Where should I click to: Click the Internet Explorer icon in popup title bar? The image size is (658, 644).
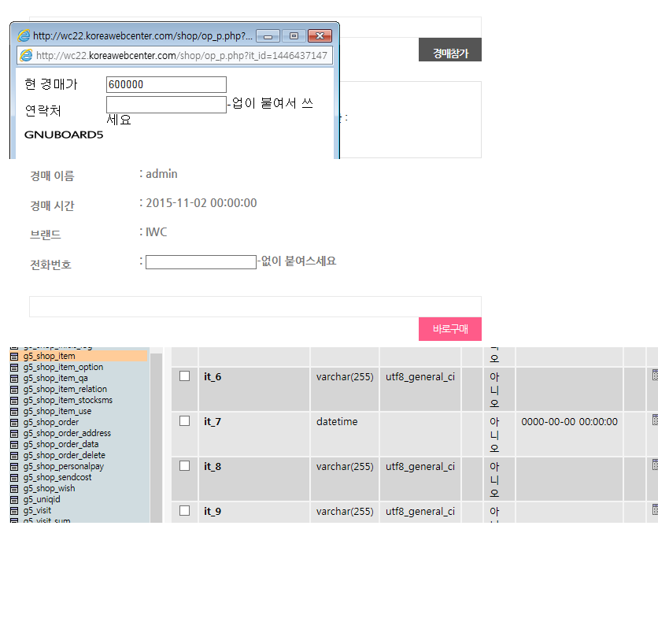pyautogui.click(x=24, y=36)
